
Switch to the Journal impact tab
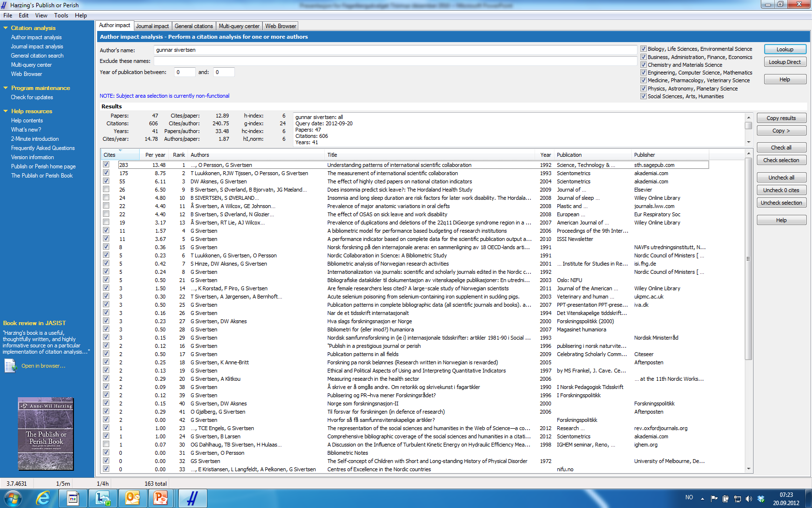click(x=152, y=26)
